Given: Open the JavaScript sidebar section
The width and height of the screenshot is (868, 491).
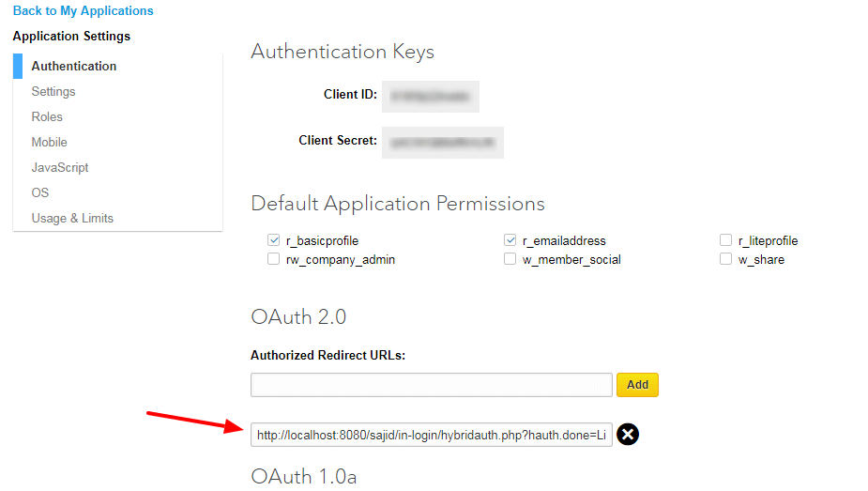Looking at the screenshot, I should (60, 167).
